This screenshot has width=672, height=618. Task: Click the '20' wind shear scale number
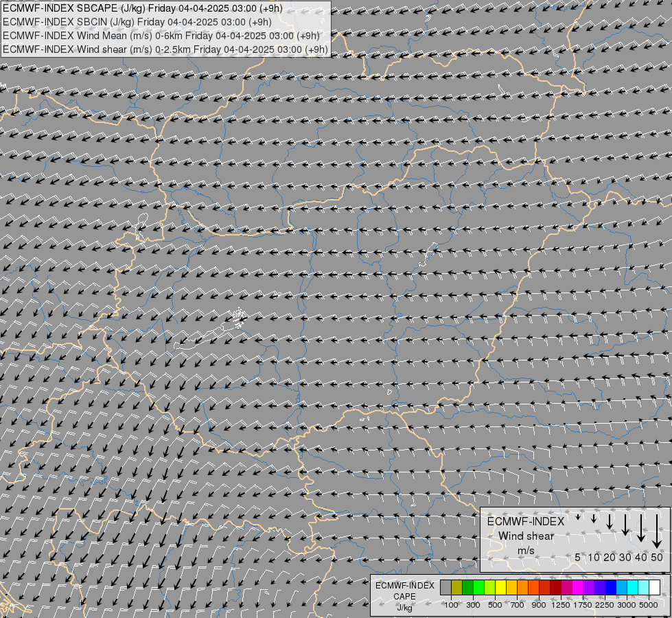pos(610,557)
